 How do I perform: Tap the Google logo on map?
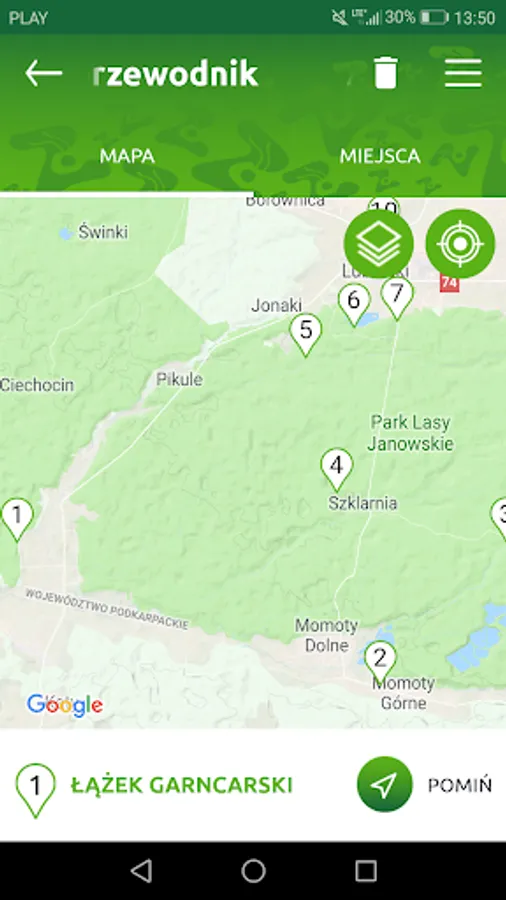click(x=65, y=705)
